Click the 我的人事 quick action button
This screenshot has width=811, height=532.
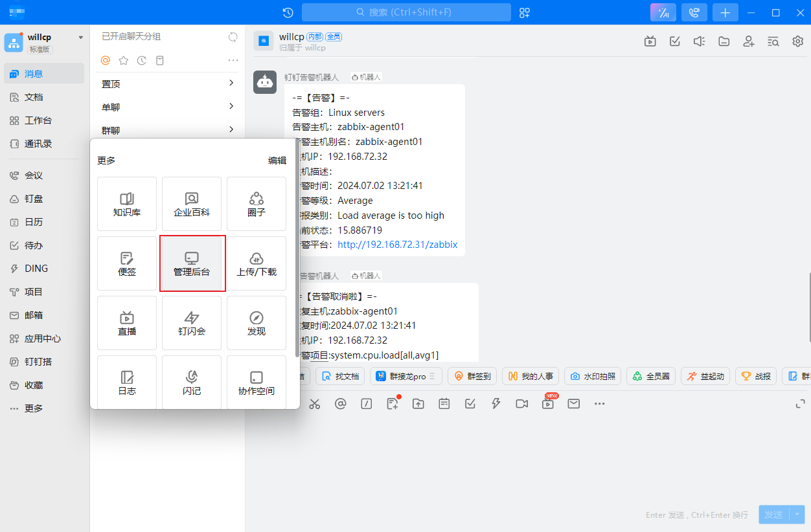click(531, 376)
